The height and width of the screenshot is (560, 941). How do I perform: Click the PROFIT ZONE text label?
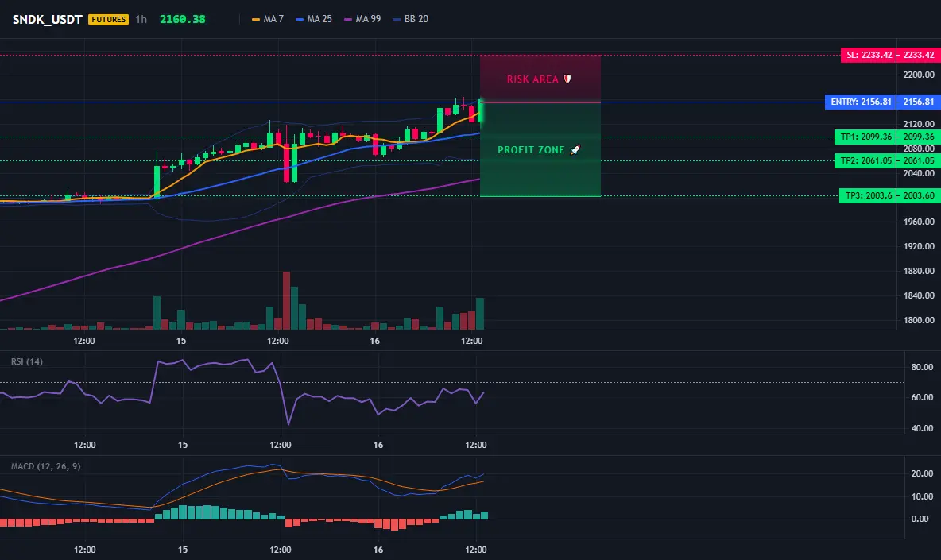(x=531, y=150)
